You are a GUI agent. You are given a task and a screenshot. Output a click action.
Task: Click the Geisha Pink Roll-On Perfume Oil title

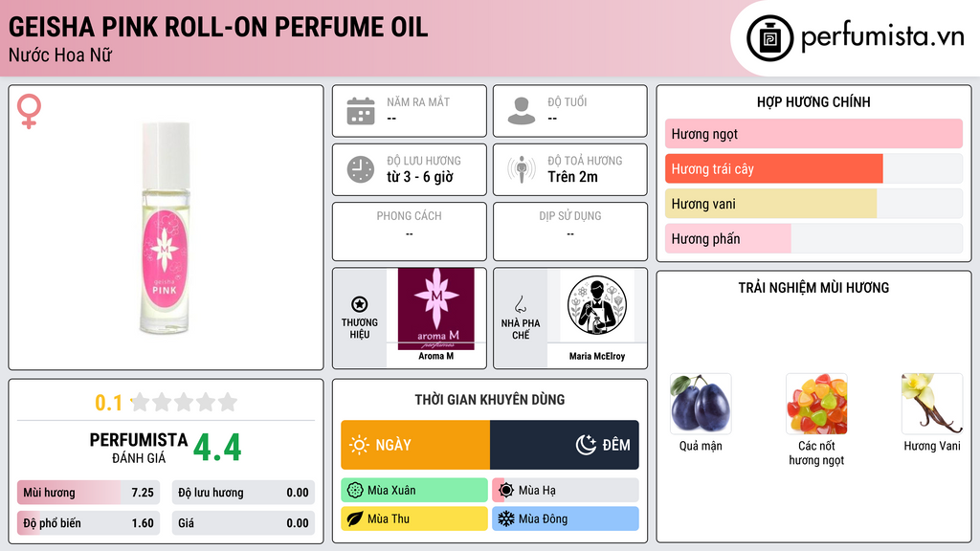click(218, 27)
